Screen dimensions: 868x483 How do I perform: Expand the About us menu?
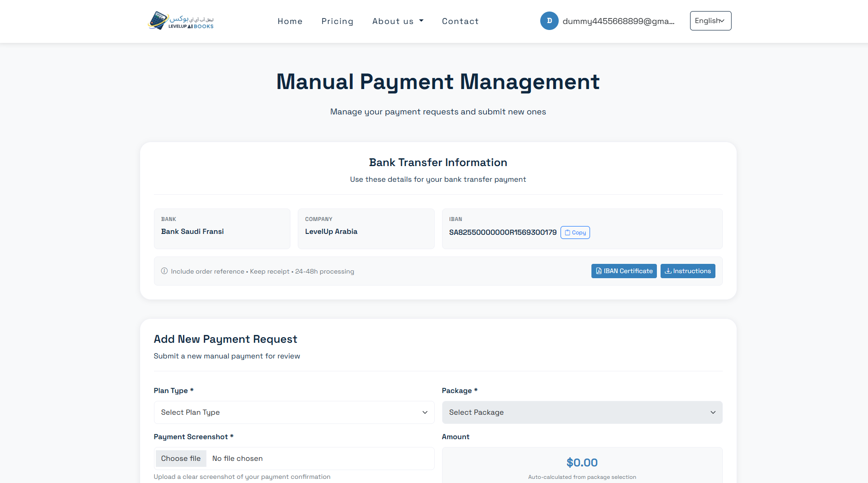click(x=397, y=21)
